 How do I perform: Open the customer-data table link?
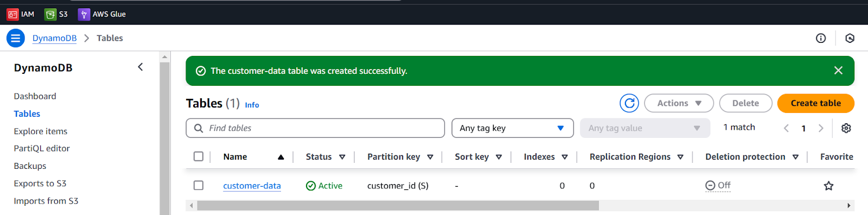[x=252, y=186]
